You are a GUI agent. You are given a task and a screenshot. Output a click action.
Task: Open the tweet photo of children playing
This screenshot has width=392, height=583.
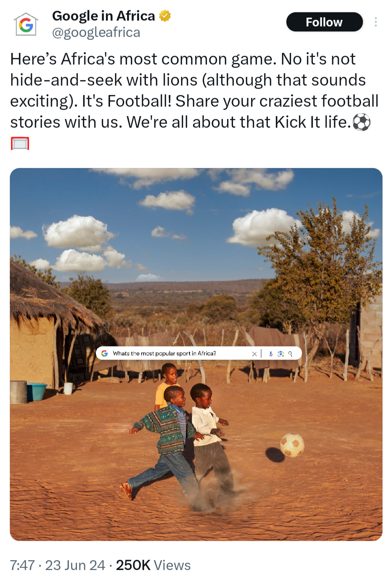click(x=196, y=354)
